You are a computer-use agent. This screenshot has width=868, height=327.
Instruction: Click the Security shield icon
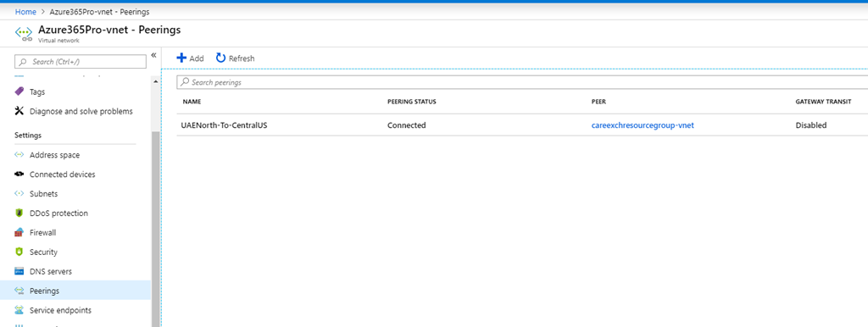19,252
